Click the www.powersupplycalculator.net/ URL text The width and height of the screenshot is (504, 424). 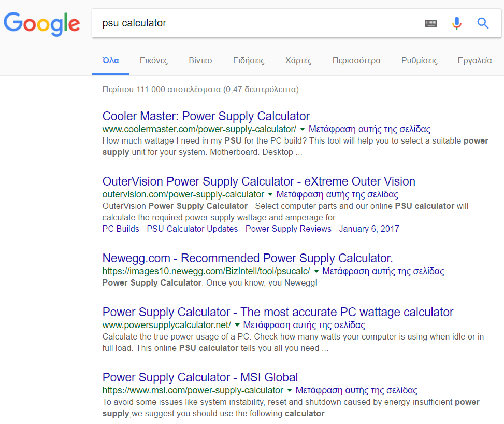coord(166,325)
